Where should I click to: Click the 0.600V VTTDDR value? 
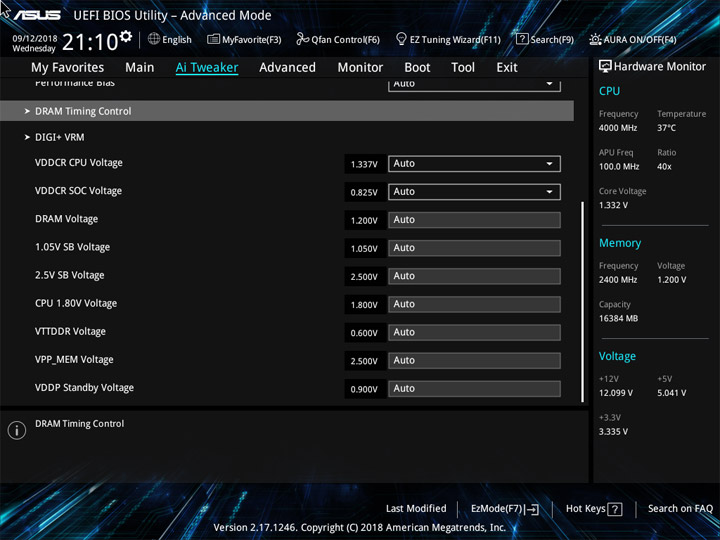(364, 333)
